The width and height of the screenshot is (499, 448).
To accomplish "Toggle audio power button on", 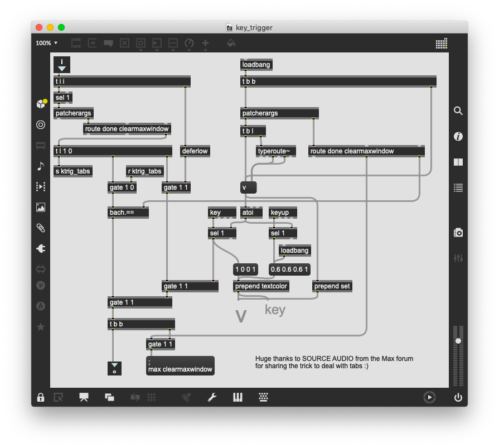I will pos(458,397).
